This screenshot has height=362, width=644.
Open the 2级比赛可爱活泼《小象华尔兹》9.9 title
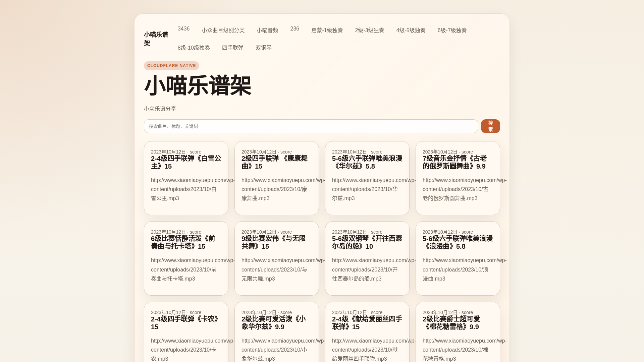pyautogui.click(x=273, y=323)
